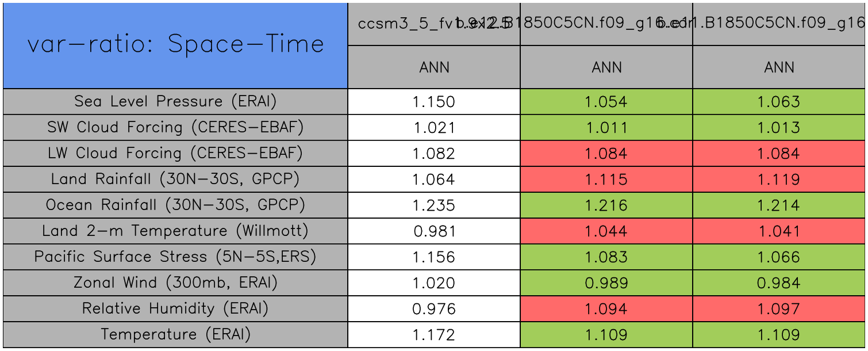Click the white cell showing 1.150
Image resolution: width=868 pixels, height=351 pixels.
coord(434,102)
